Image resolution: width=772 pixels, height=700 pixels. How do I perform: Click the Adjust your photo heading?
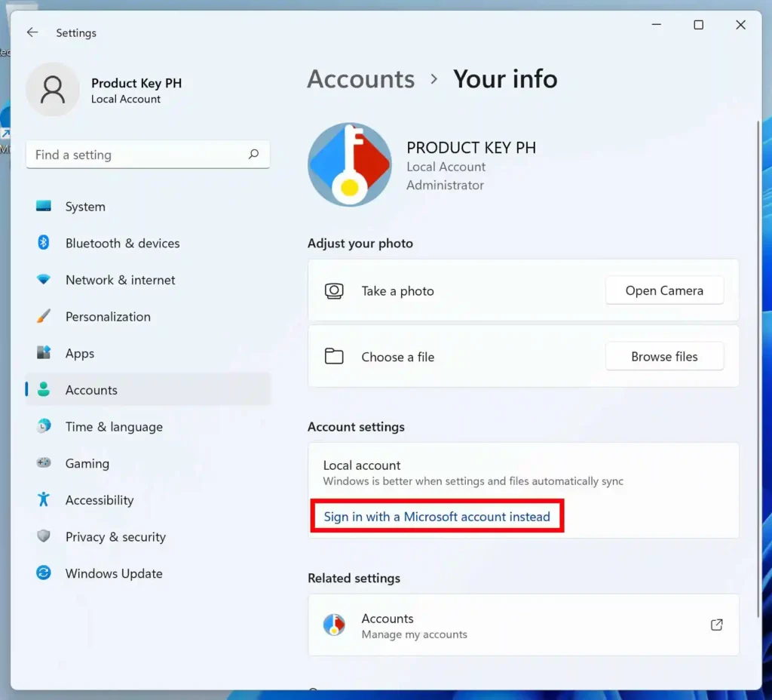pyautogui.click(x=360, y=244)
